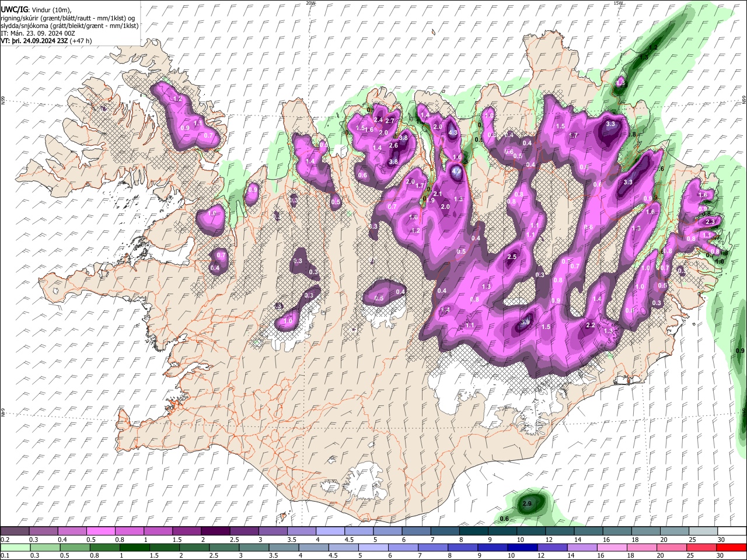Click the upper legend row swatch between 9 and 10
This screenshot has width=747, height=560.
pos(502,531)
